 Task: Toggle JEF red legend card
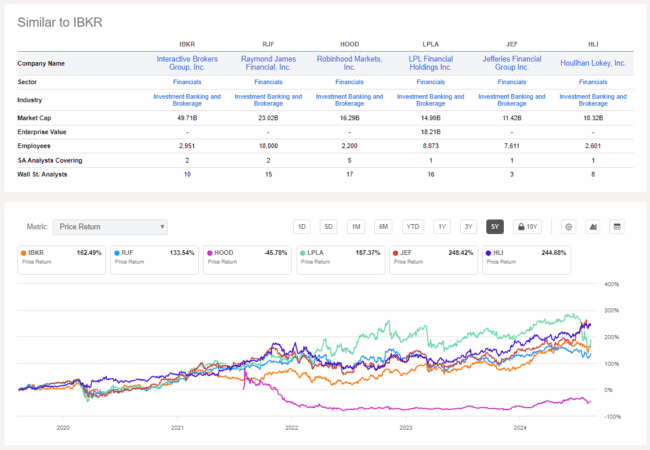point(433,260)
